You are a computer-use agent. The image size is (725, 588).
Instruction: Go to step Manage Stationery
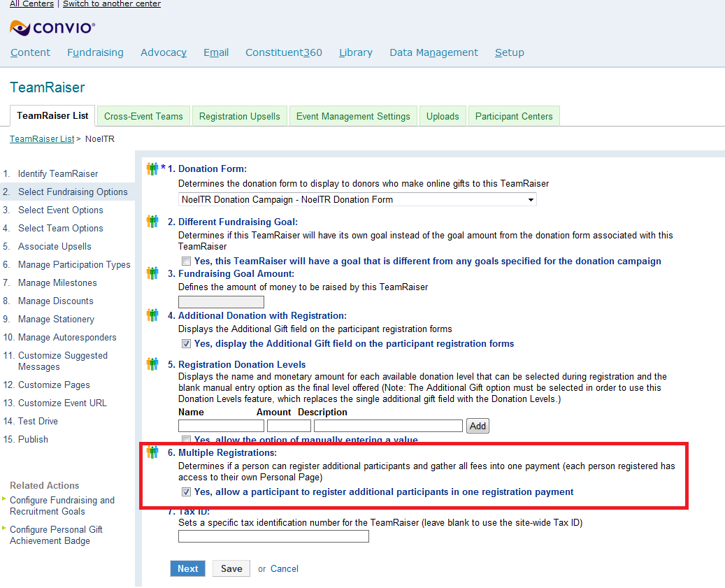56,320
